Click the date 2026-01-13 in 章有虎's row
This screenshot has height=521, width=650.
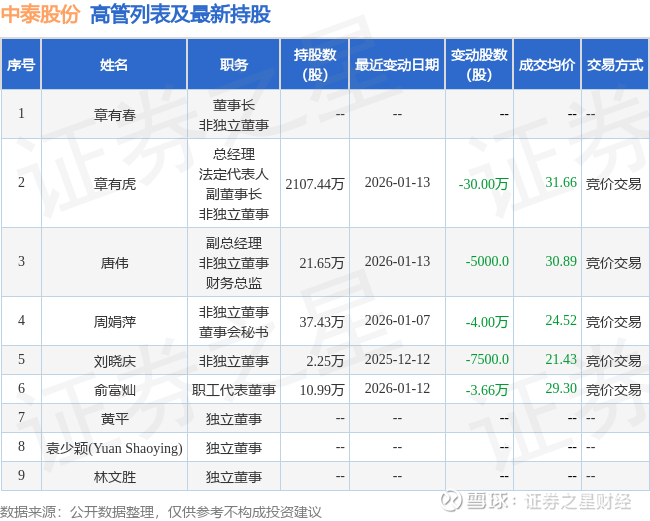[x=397, y=182]
